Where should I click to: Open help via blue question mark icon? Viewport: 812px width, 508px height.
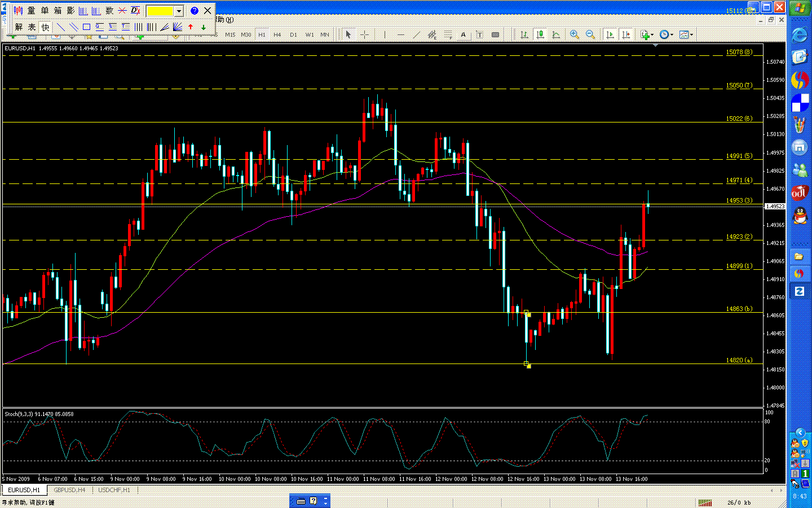coord(195,11)
